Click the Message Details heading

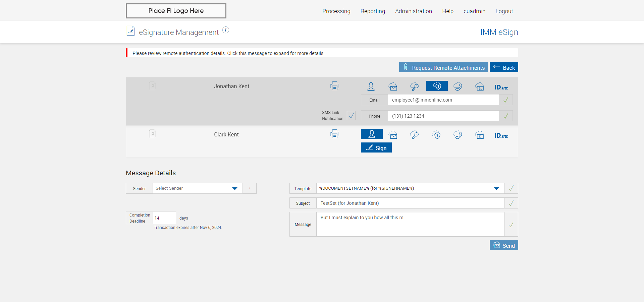151,173
